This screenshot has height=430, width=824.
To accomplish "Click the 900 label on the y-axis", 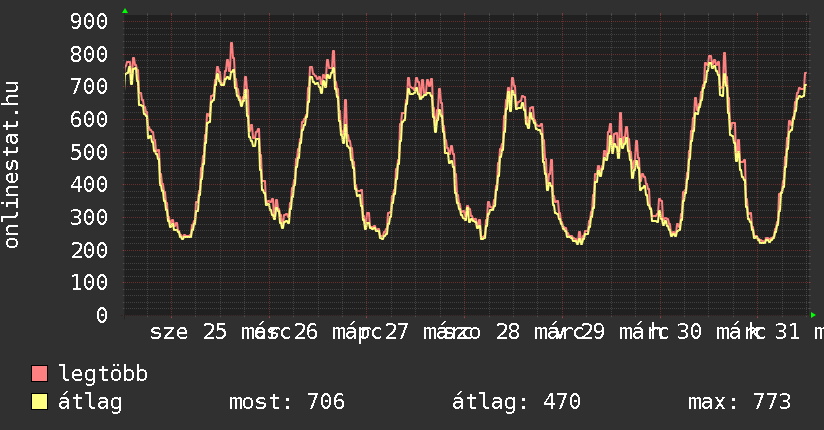I will click(90, 21).
